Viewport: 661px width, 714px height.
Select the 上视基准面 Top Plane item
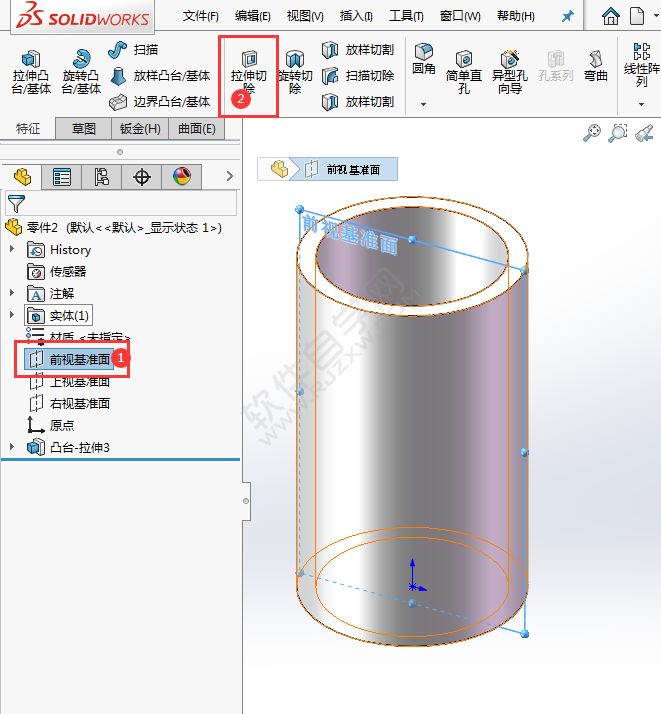69,382
